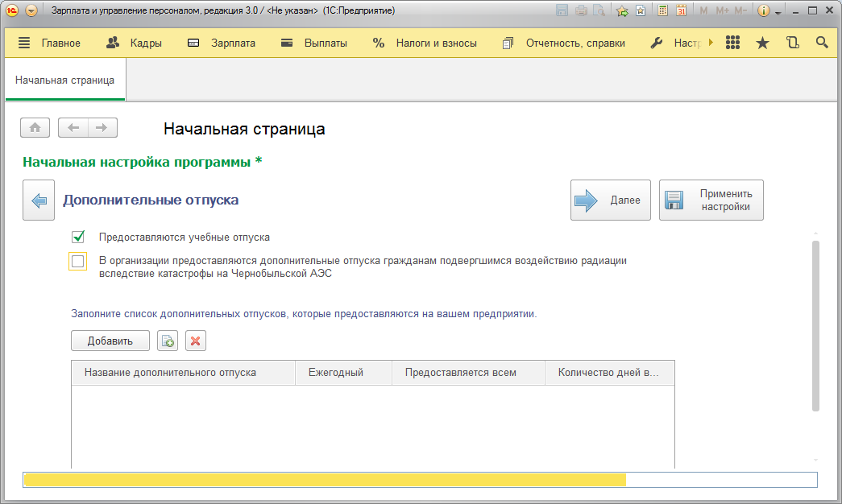Go to previous setup step blue arrow
Image resolution: width=842 pixels, height=504 pixels.
[x=38, y=200]
